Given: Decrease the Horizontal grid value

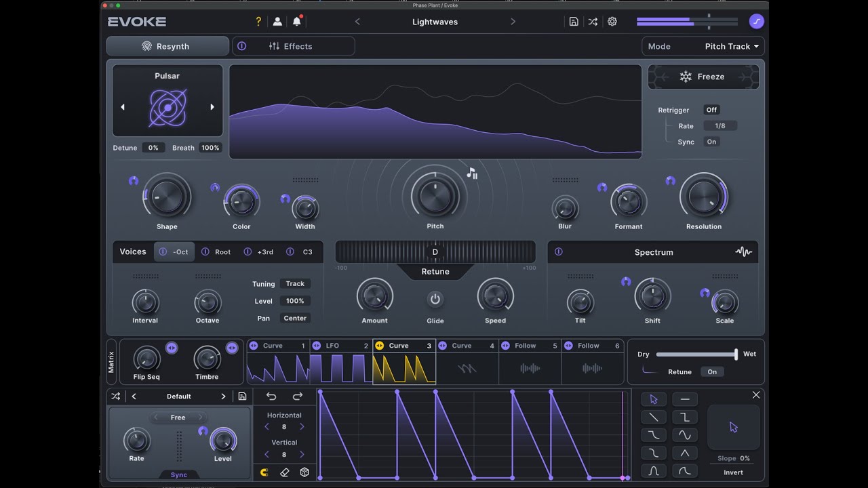Looking at the screenshot, I should 267,427.
